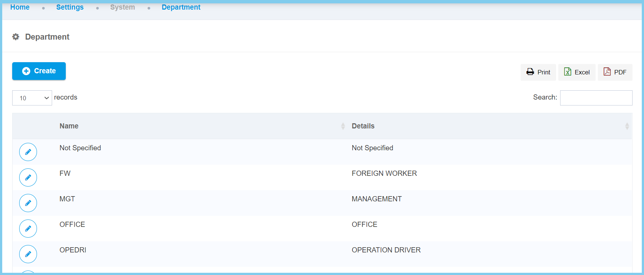Print the department list
This screenshot has height=275, width=644.
538,72
